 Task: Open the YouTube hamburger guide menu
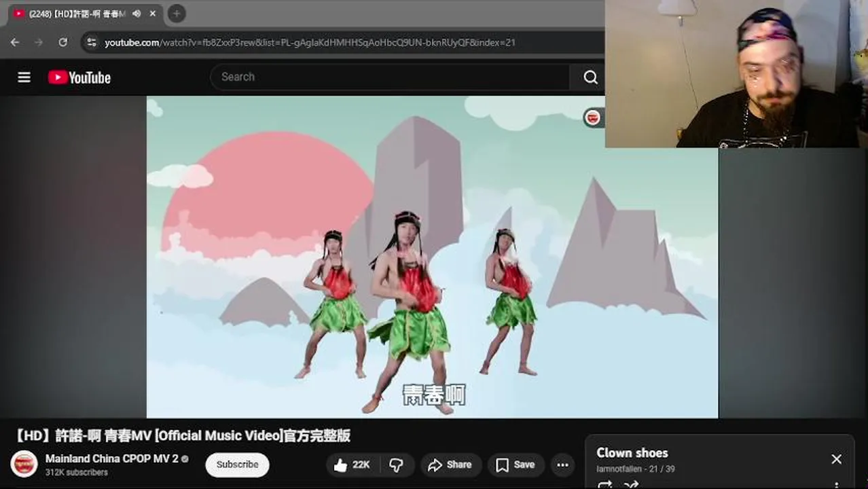[24, 77]
